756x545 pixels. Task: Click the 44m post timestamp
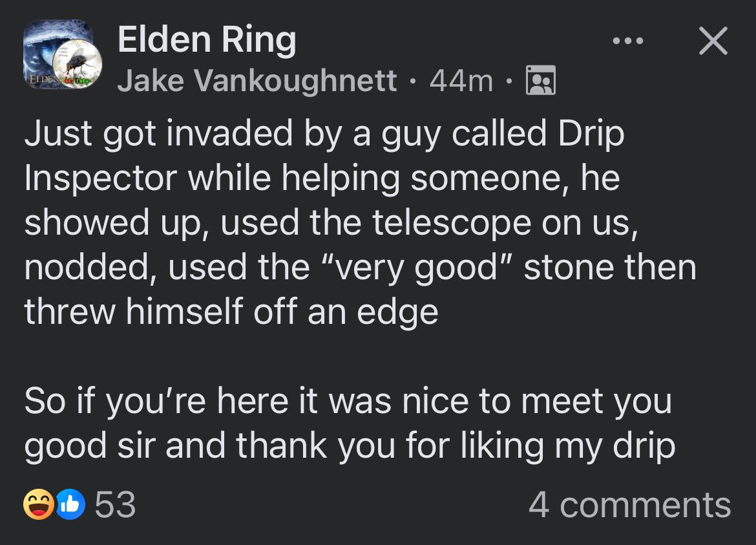coord(461,81)
